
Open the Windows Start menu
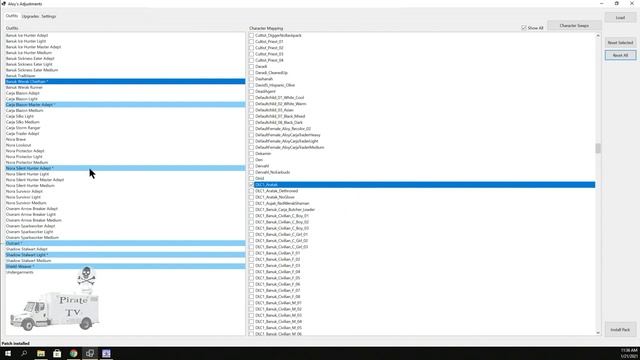click(x=8, y=353)
